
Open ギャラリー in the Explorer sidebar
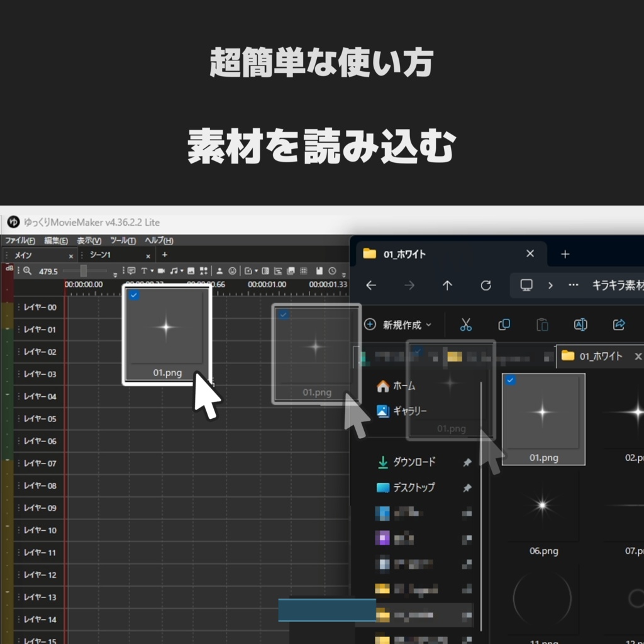(x=402, y=411)
